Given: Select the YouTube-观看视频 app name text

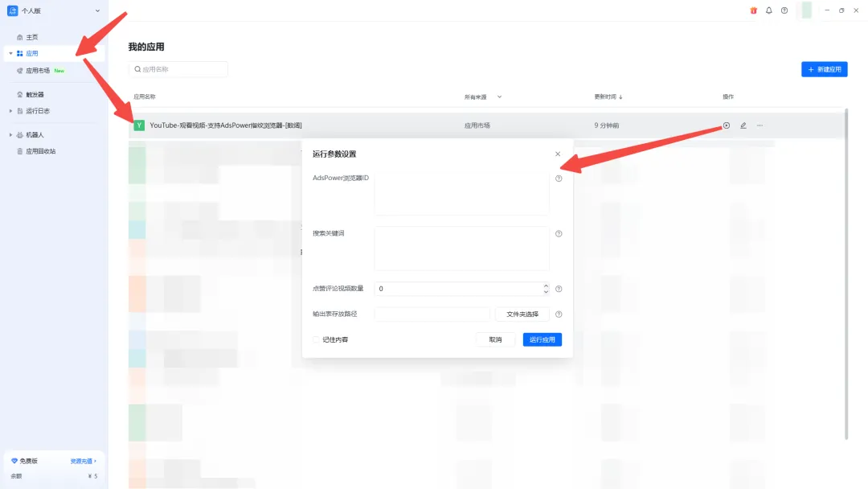Looking at the screenshot, I should pos(225,125).
